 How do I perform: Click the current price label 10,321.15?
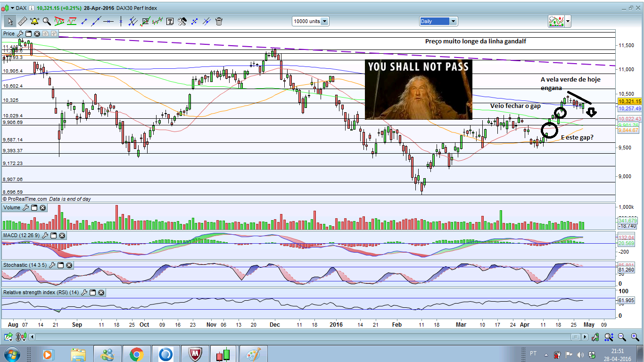coord(630,101)
